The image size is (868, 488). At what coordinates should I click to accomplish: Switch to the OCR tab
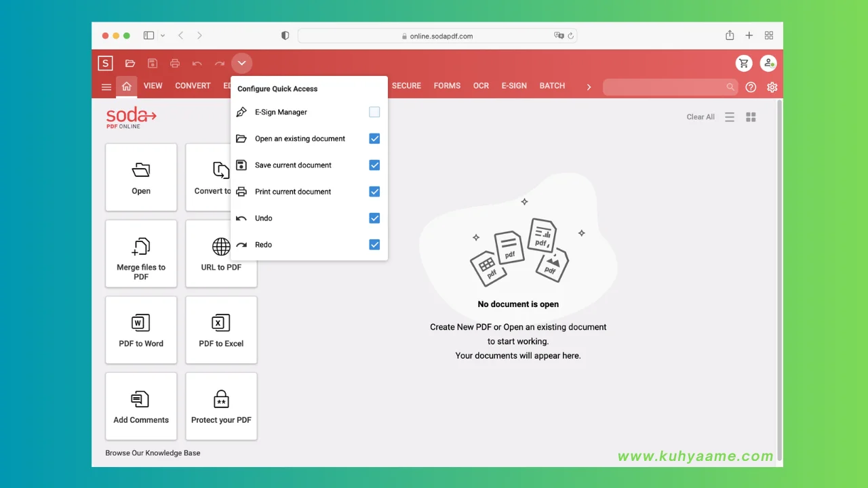(x=481, y=86)
